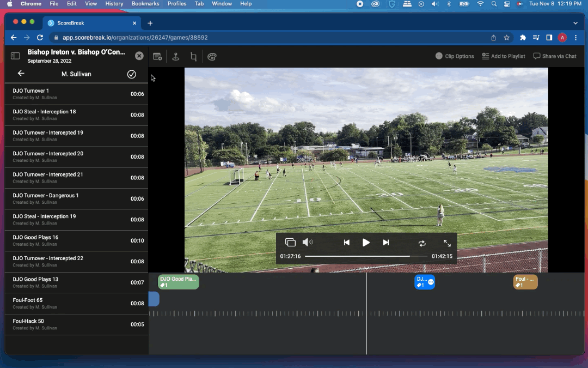Open macOS Control Center
Viewport: 588px width, 368px height.
(x=507, y=4)
